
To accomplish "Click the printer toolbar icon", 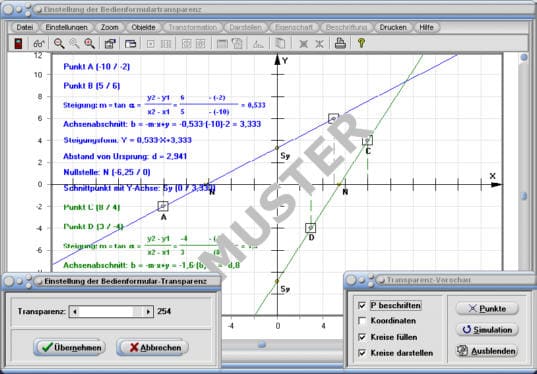I will (x=340, y=43).
